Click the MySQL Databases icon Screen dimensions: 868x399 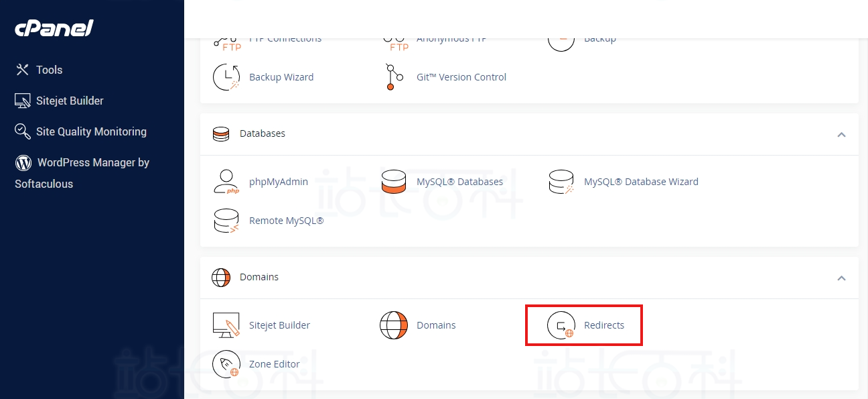[x=394, y=182]
